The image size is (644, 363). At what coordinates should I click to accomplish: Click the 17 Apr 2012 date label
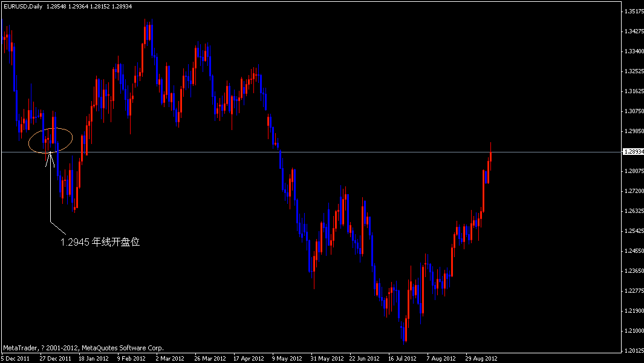click(249, 359)
